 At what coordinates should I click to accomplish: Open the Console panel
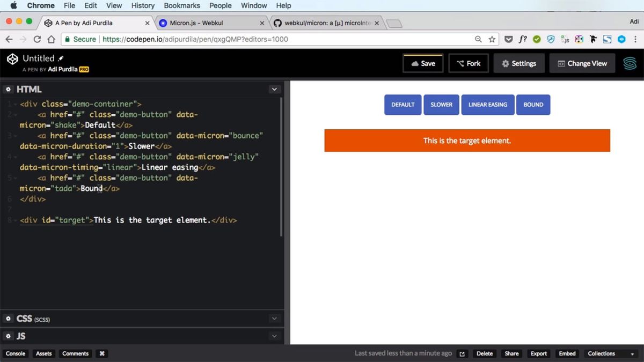15,353
